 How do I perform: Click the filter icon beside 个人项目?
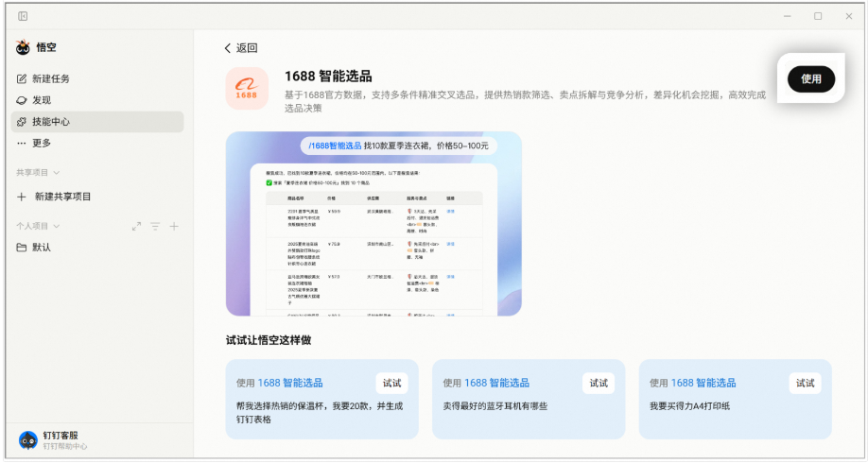[x=155, y=226]
